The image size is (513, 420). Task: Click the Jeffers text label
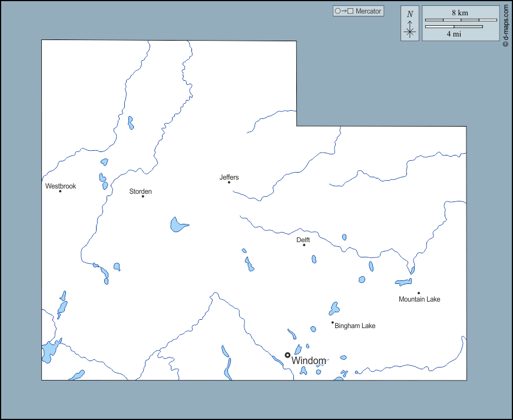click(x=229, y=177)
